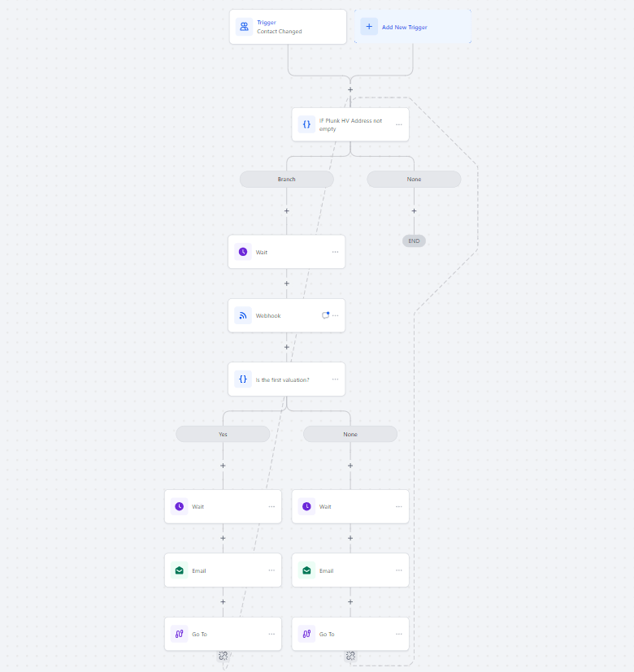Click the Contact Changed trigger icon
Viewport: 634px width, 672px height.
pyautogui.click(x=244, y=27)
